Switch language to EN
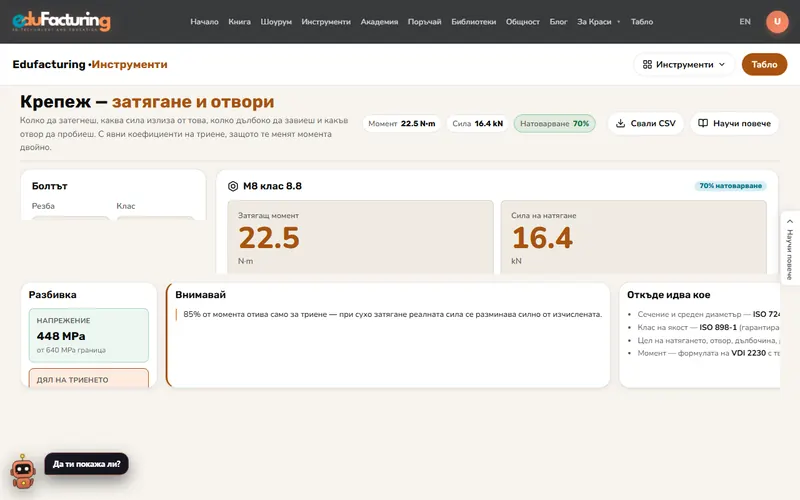The width and height of the screenshot is (800, 500). pos(745,21)
